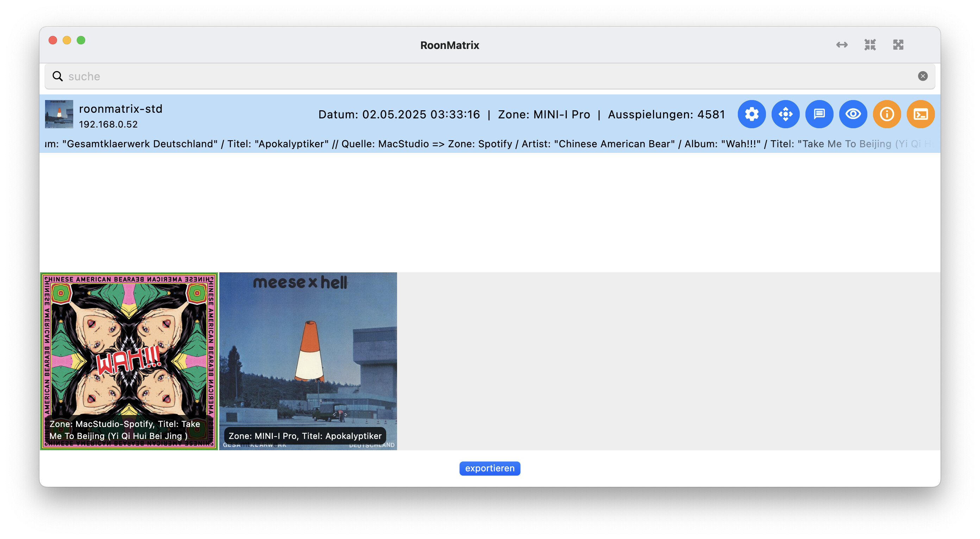
Task: Minimize the window with the yellow button
Action: 67,41
